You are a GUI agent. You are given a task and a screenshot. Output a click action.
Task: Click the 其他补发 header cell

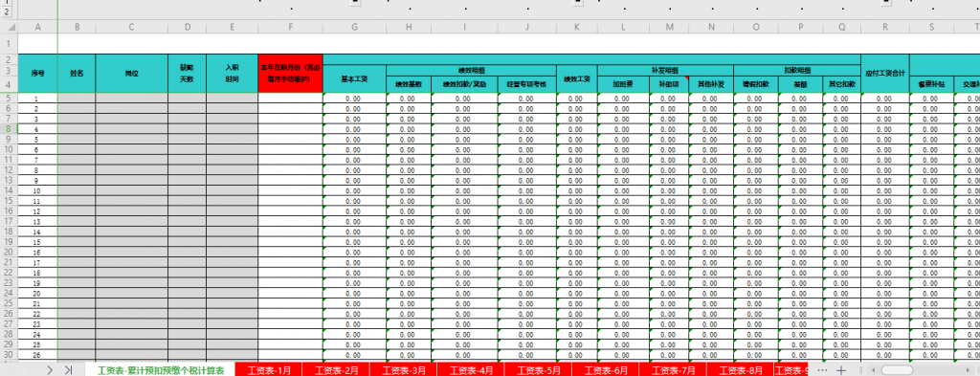[711, 84]
